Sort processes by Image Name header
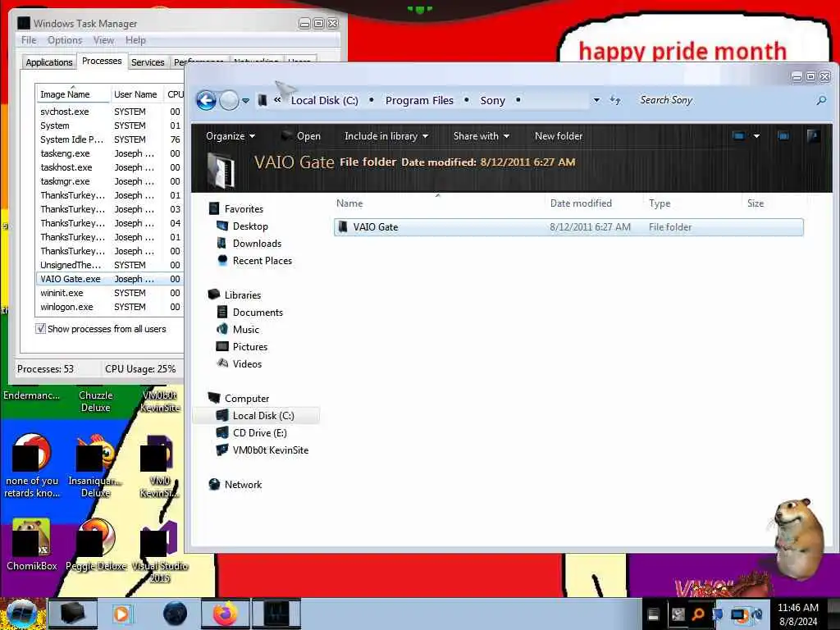The image size is (840, 630). click(73, 94)
